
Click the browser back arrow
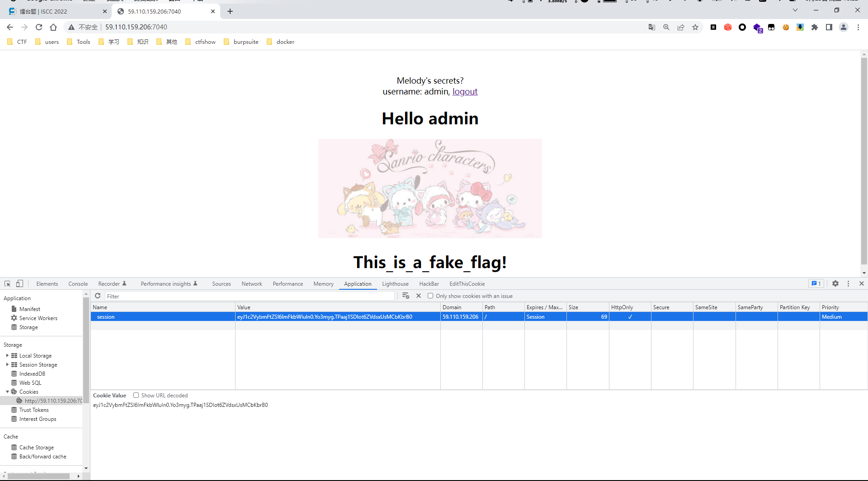tap(10, 27)
